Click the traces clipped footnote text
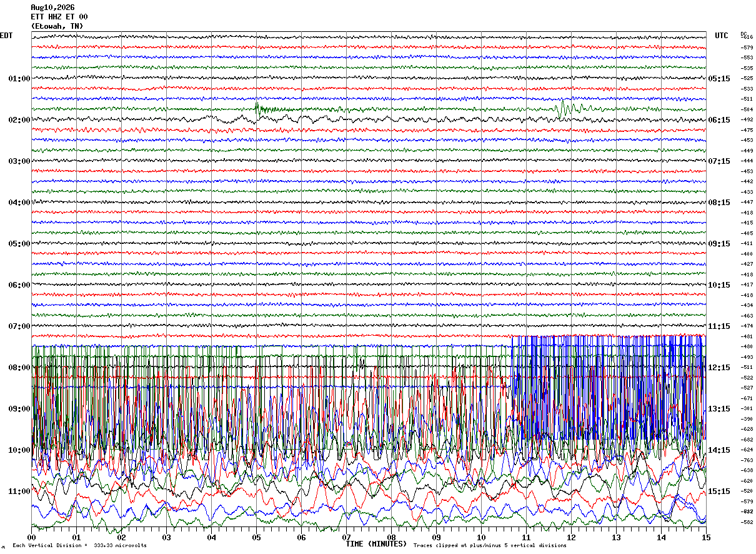This screenshot has height=554, width=756. (490, 546)
